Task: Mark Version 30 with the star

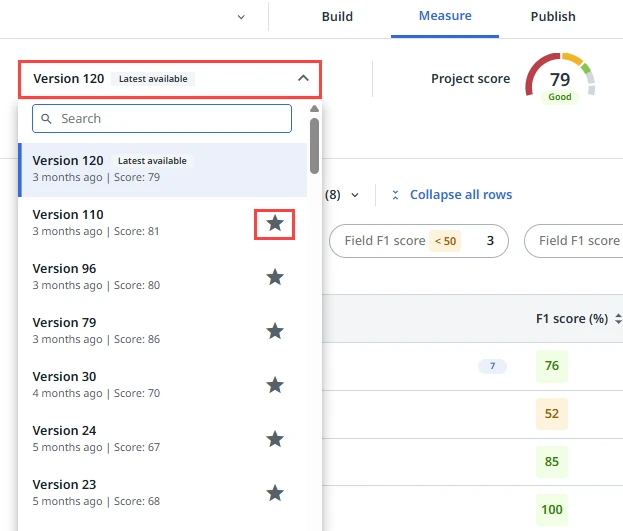Action: coord(275,385)
